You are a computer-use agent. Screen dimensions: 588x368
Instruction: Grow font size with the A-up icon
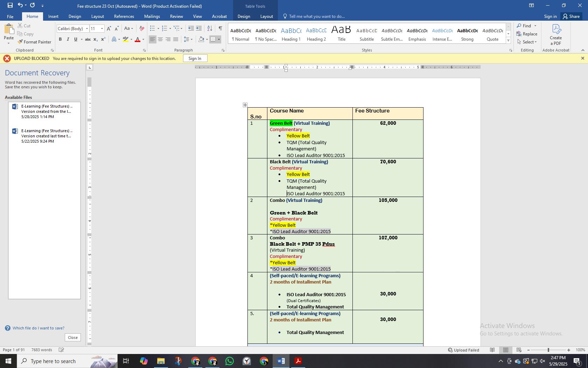coord(109,29)
